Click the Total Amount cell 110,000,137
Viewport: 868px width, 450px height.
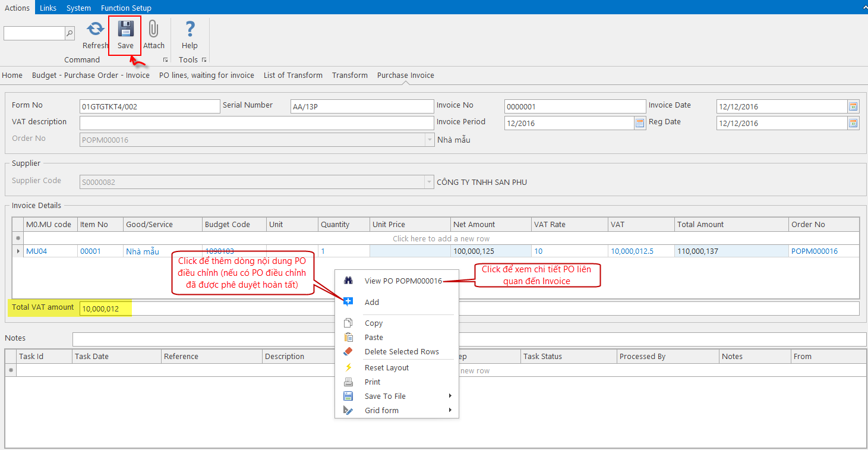point(731,251)
